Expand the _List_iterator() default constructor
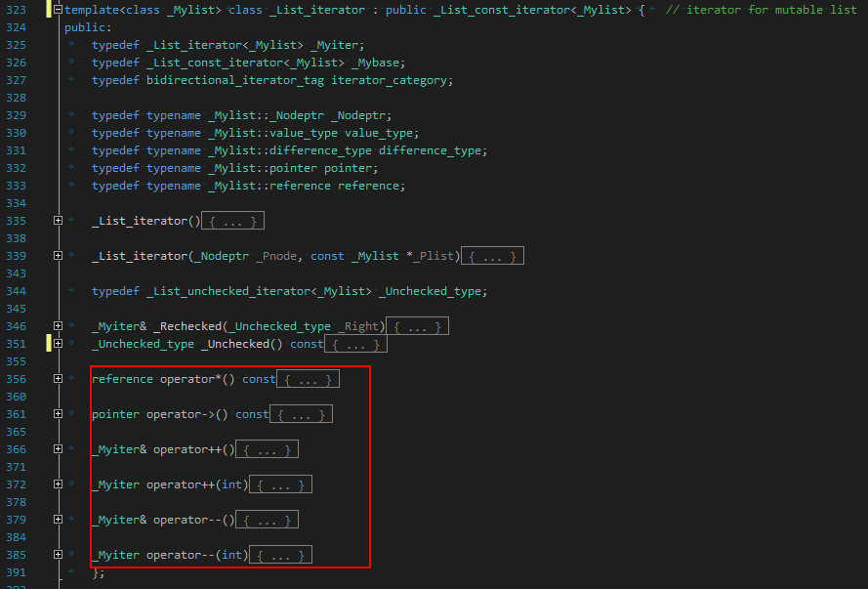Viewport: 868px width, 589px height. coord(59,221)
